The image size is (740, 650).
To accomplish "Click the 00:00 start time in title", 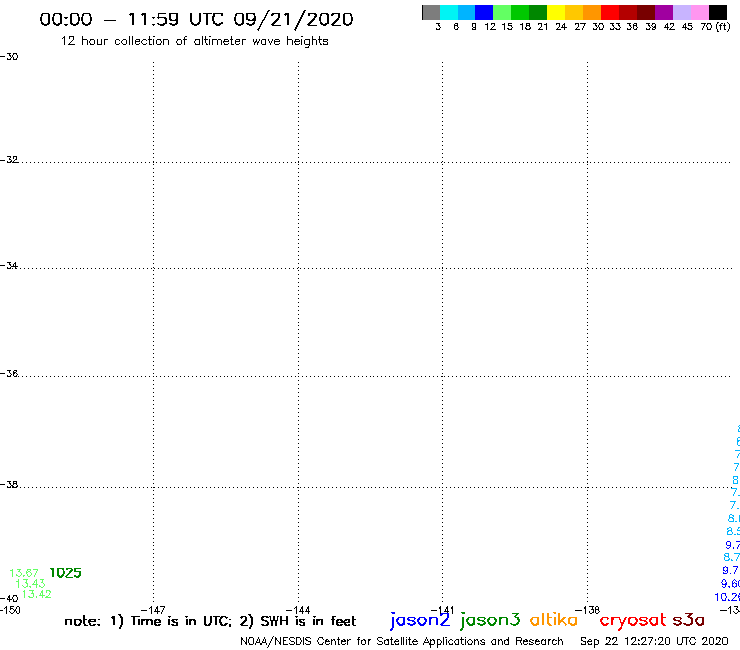I will [x=66, y=20].
